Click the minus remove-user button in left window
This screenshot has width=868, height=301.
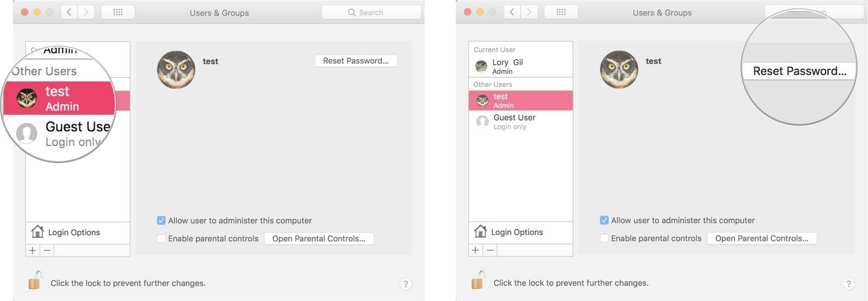point(47,250)
